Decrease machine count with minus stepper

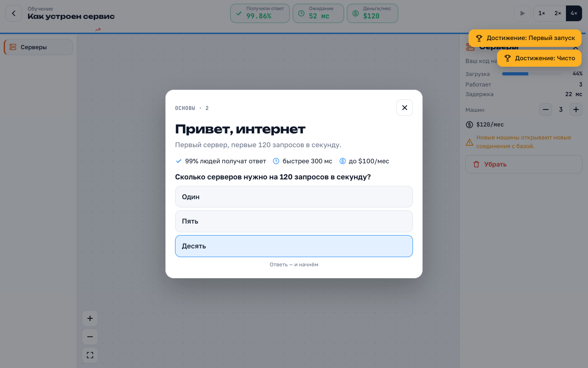click(x=546, y=109)
